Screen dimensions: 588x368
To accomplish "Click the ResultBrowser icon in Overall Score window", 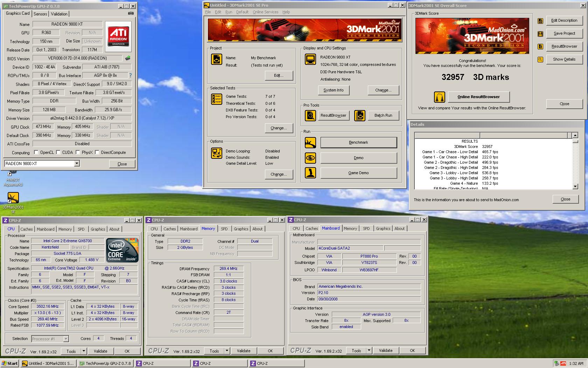I will (540, 47).
